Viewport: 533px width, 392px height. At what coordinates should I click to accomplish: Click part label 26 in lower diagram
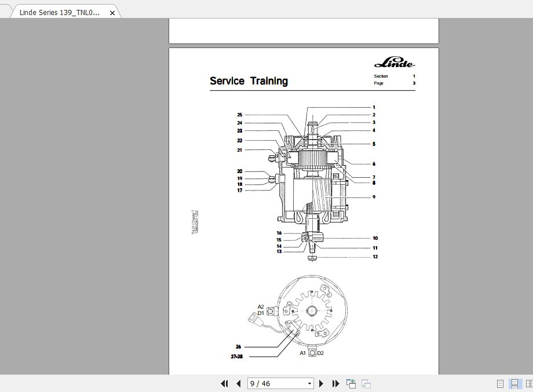238,347
